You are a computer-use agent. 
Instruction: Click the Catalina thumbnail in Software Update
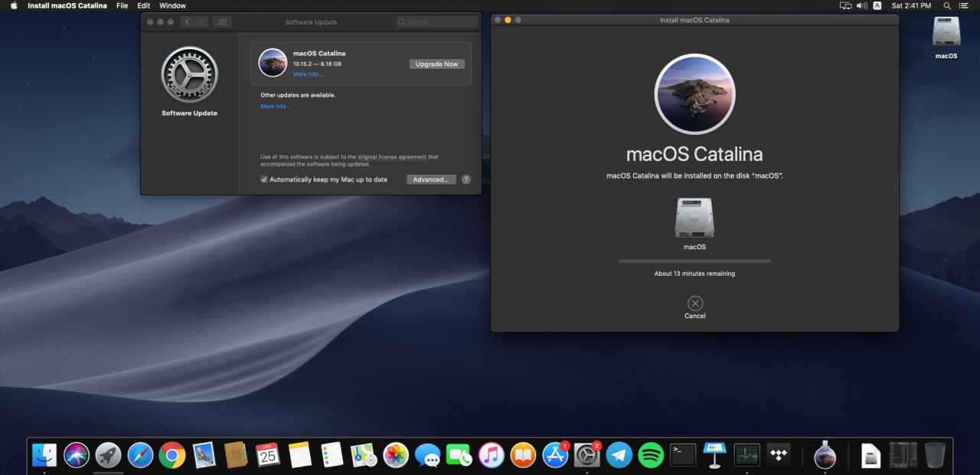[273, 63]
